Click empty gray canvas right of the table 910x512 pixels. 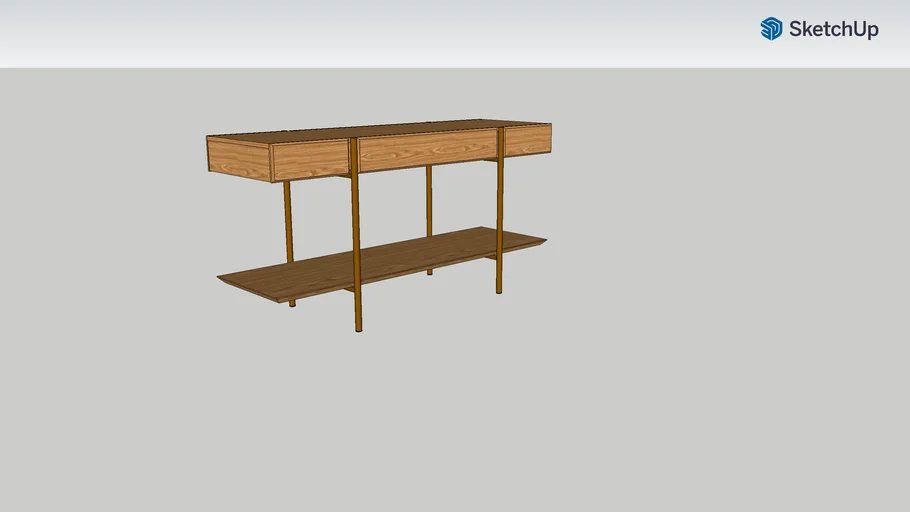[720, 280]
